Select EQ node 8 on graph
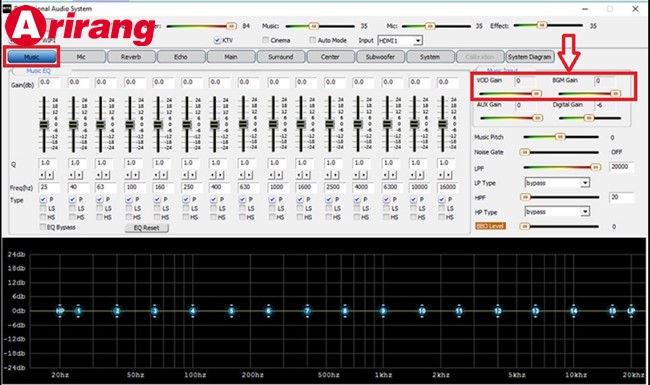This screenshot has width=650, height=385. click(345, 311)
